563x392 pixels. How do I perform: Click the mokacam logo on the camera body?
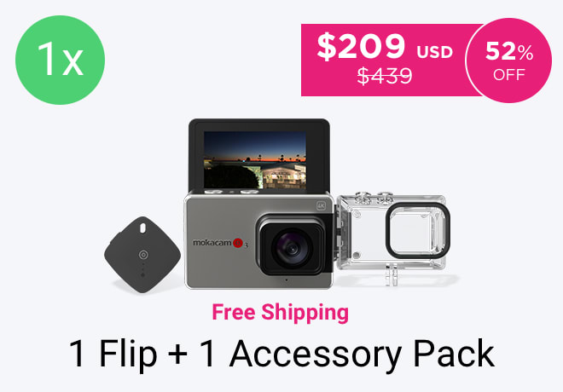click(220, 243)
